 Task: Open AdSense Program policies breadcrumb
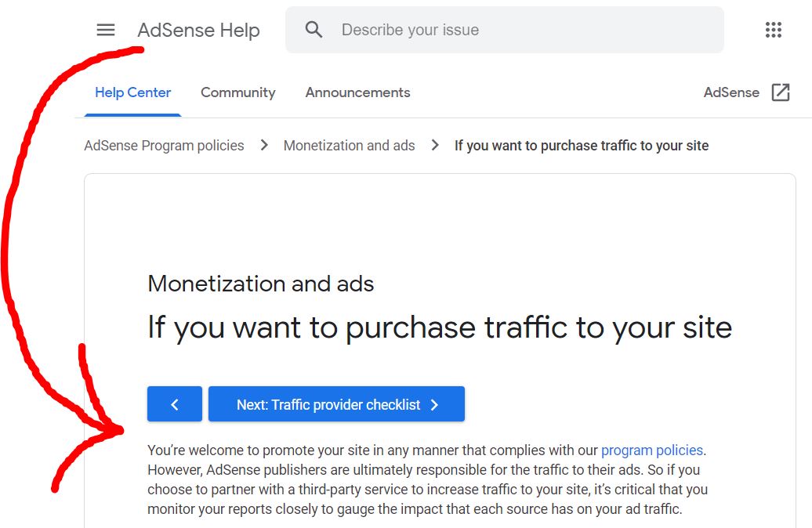tap(164, 146)
